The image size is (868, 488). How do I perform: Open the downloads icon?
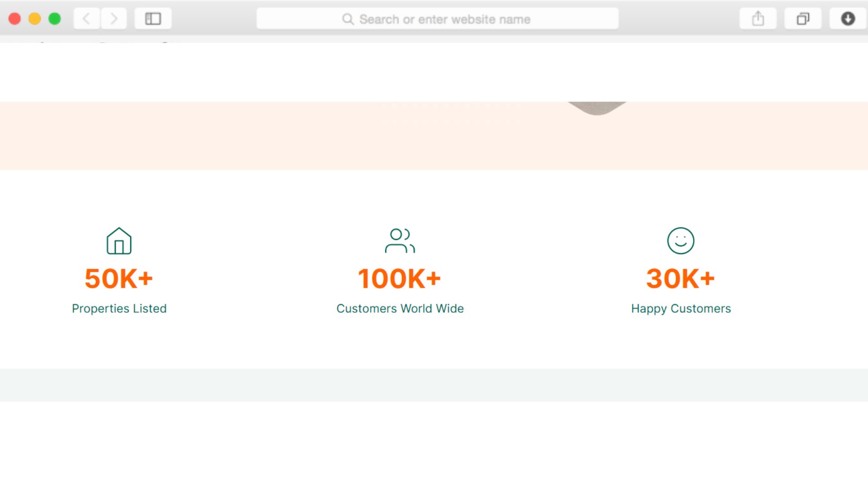pos(848,19)
